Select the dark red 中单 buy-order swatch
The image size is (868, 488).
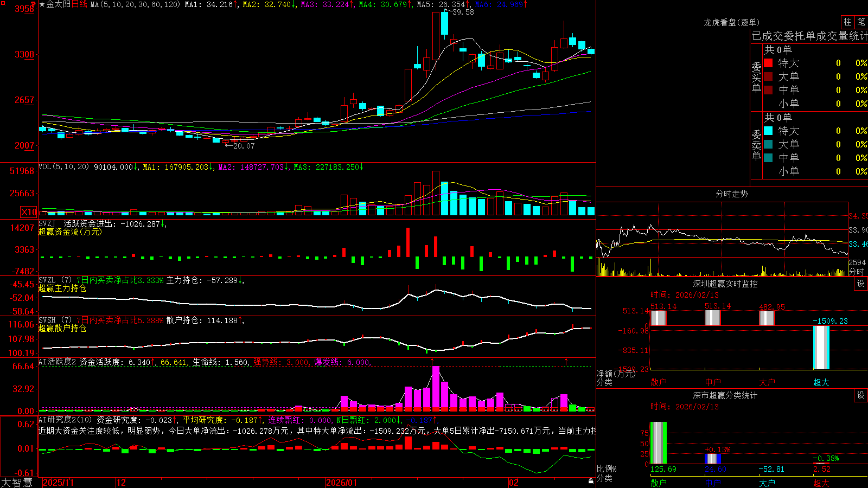(x=768, y=90)
